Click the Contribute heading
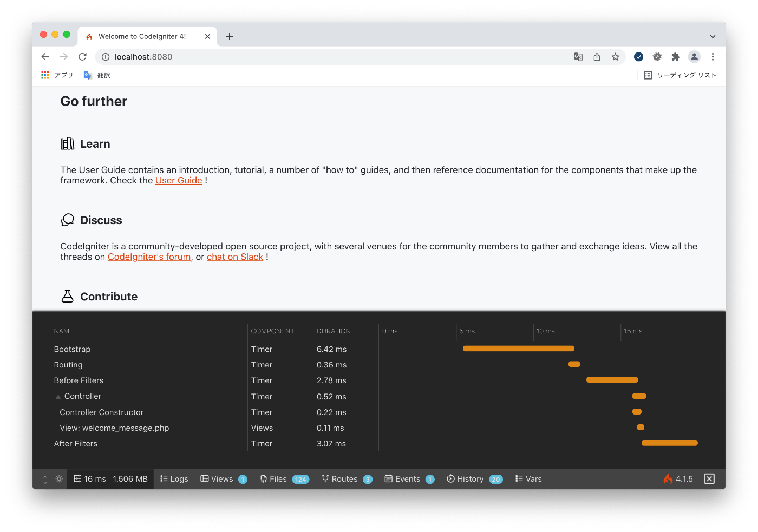Viewport: 758px width, 532px height. click(109, 297)
